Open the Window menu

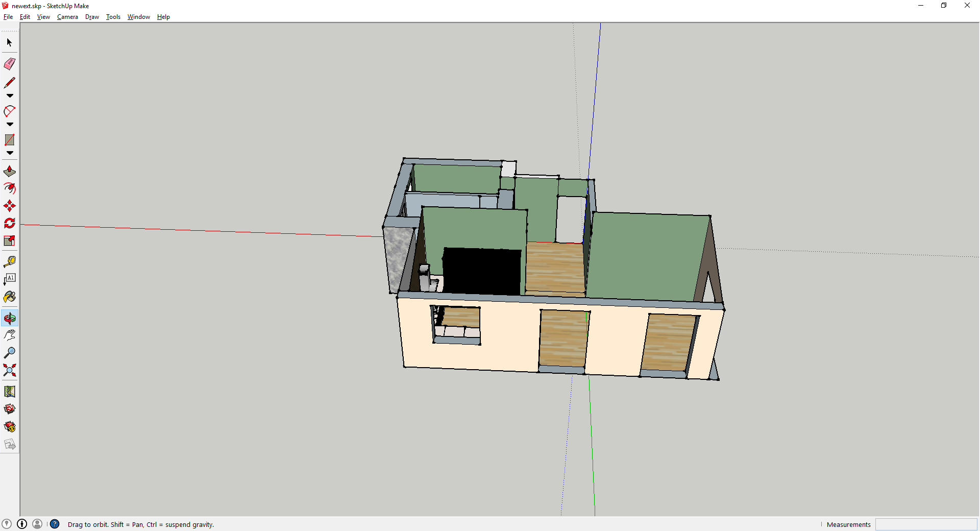[x=138, y=17]
